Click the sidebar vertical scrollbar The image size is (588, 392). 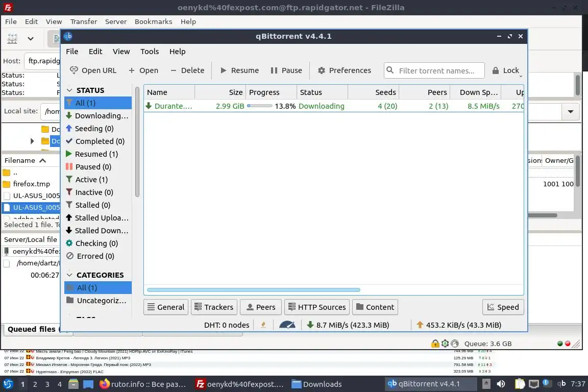tap(137, 142)
